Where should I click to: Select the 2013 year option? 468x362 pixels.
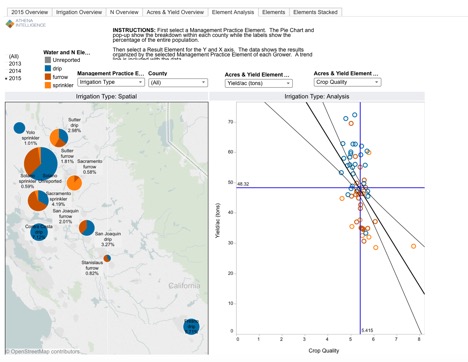[15, 64]
